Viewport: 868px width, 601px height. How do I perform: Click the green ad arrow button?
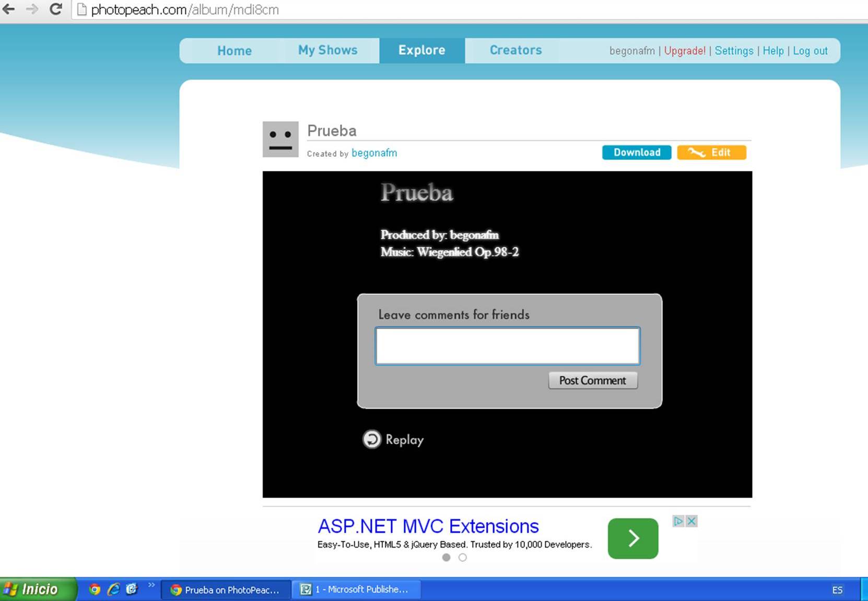click(632, 538)
